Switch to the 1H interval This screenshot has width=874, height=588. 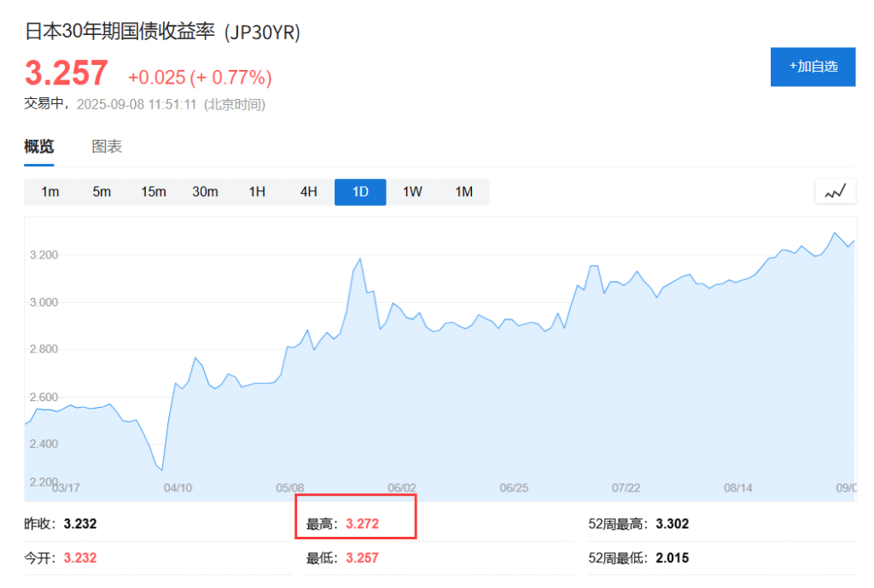(x=257, y=192)
